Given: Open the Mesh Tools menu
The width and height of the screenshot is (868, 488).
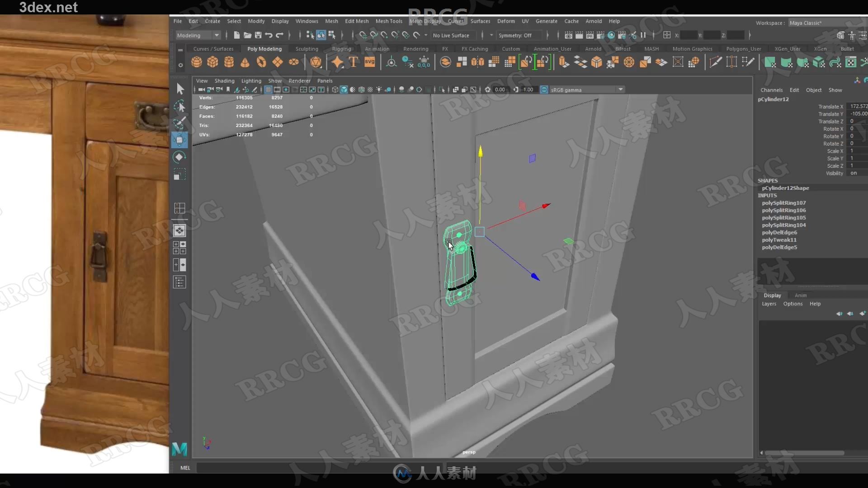Looking at the screenshot, I should pyautogui.click(x=389, y=21).
